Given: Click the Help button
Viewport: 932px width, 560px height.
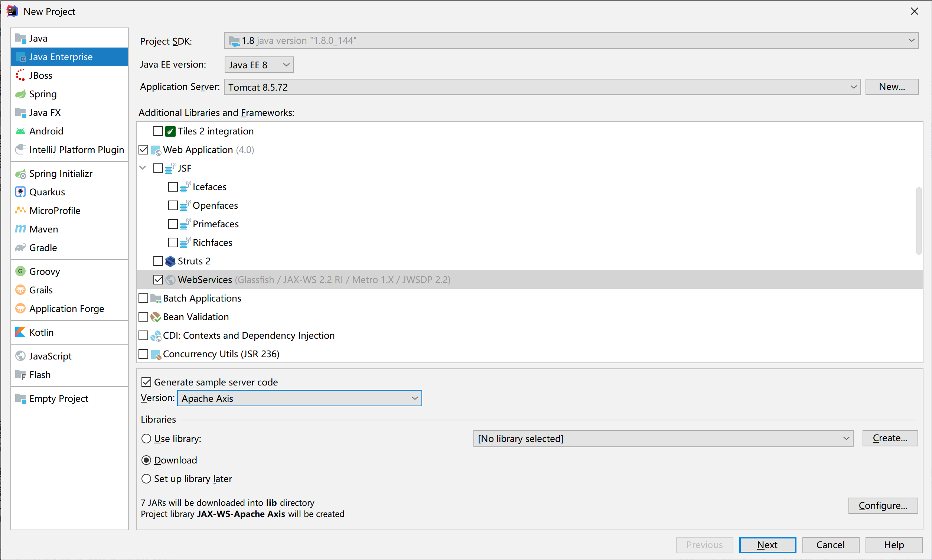Looking at the screenshot, I should (x=894, y=545).
